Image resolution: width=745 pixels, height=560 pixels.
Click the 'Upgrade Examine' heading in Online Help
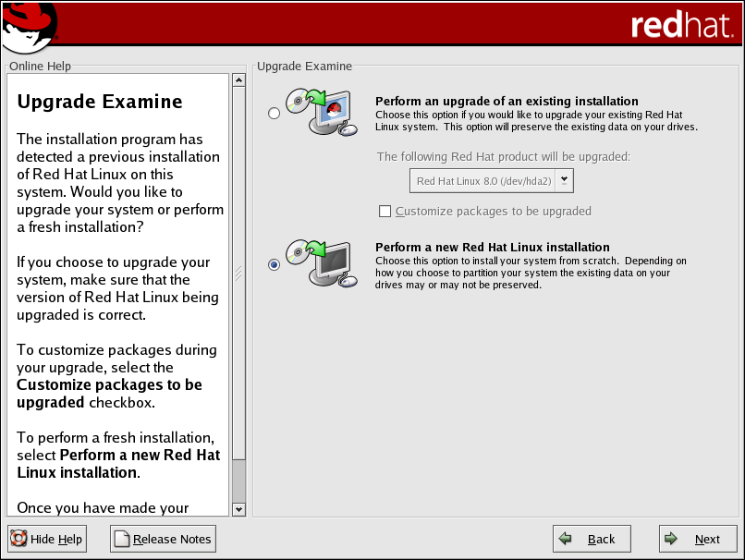click(100, 102)
